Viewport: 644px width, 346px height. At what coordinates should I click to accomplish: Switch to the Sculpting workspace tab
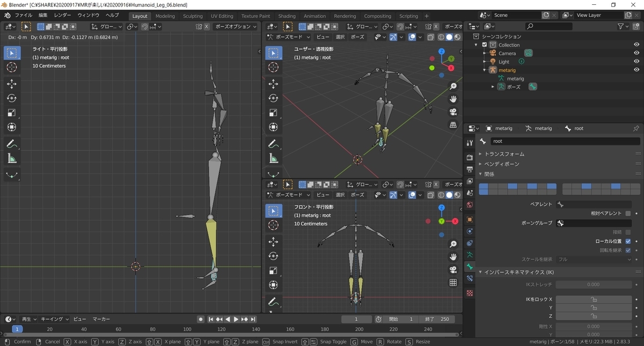tap(193, 16)
